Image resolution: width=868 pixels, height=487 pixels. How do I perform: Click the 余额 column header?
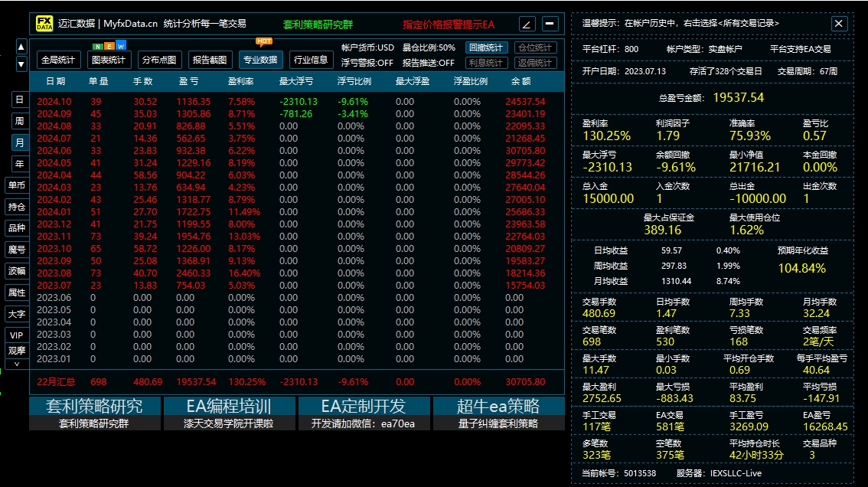[x=521, y=81]
